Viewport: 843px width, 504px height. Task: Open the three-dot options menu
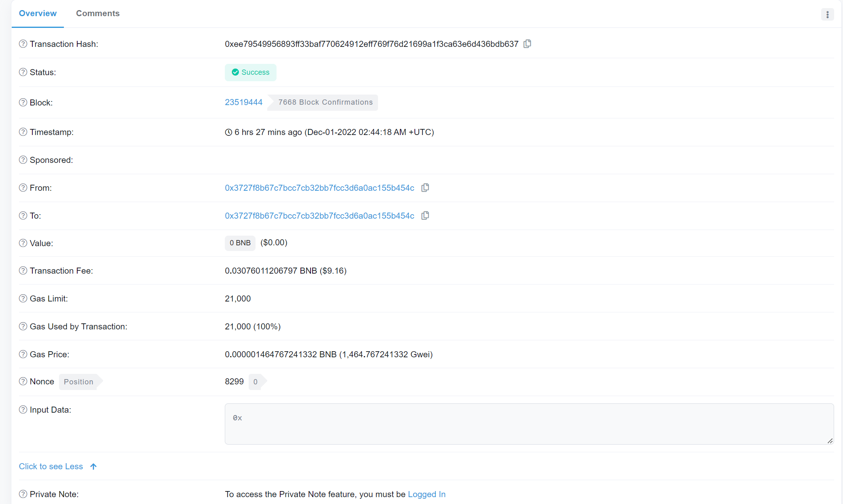point(827,14)
